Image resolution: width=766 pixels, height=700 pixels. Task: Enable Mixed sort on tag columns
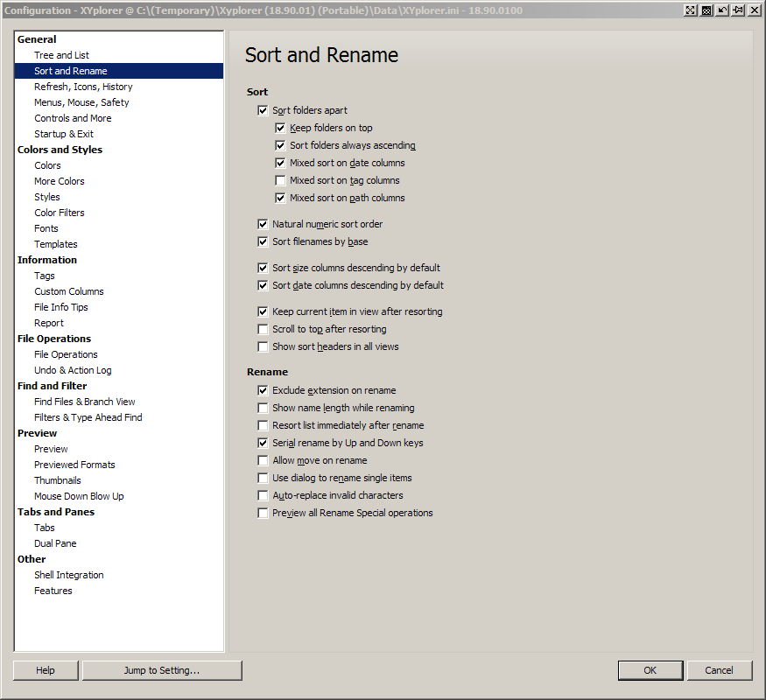pyautogui.click(x=280, y=180)
